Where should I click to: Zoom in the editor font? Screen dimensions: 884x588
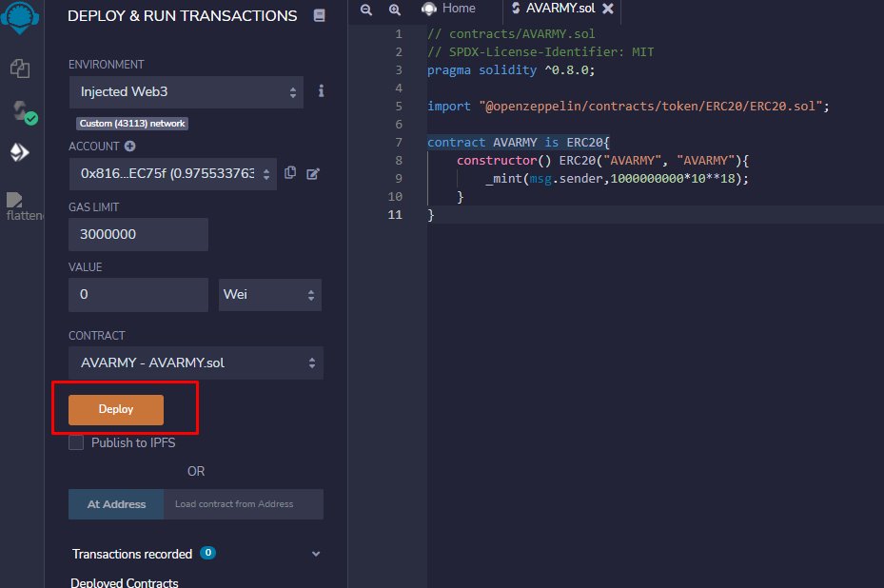coord(395,10)
